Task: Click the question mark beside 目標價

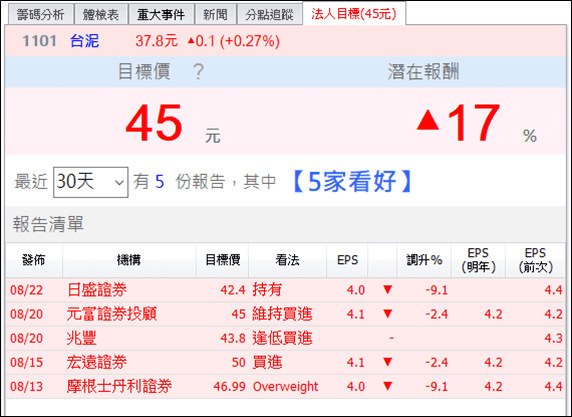Action: pyautogui.click(x=198, y=72)
